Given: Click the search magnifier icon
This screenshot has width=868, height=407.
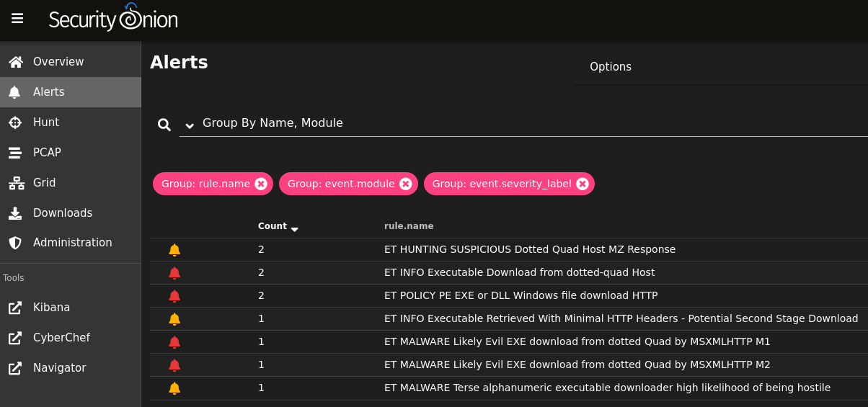Looking at the screenshot, I should 164,125.
